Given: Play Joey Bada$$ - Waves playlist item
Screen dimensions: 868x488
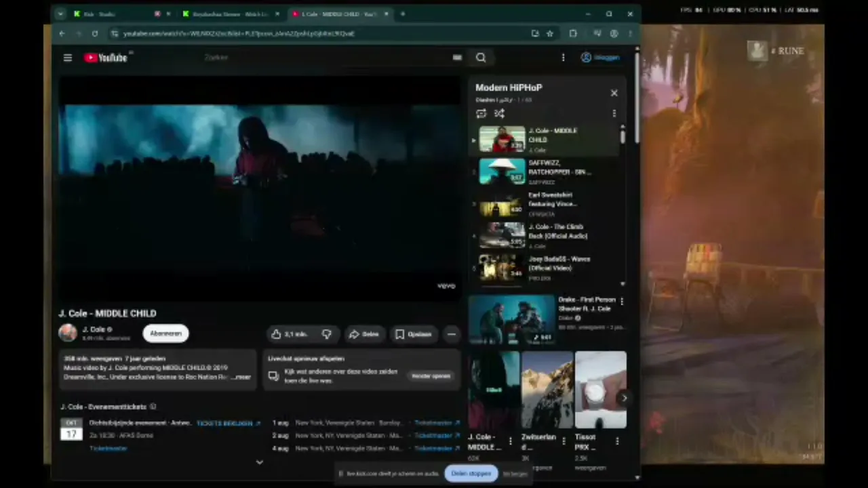Looking at the screenshot, I should point(544,267).
